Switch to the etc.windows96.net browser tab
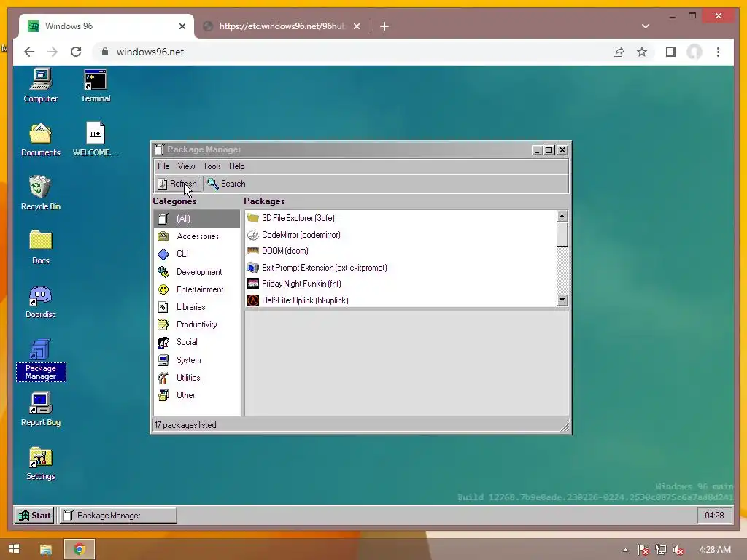 pyautogui.click(x=281, y=26)
